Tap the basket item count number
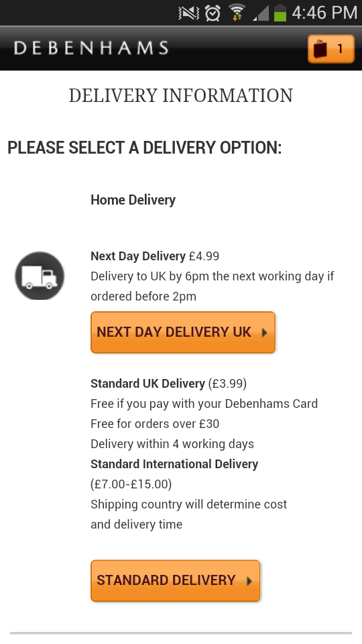The width and height of the screenshot is (362, 644). pyautogui.click(x=340, y=49)
